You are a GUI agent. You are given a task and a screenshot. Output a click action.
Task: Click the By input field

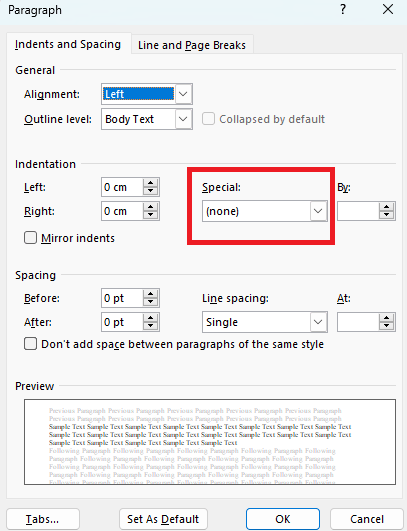click(x=358, y=211)
